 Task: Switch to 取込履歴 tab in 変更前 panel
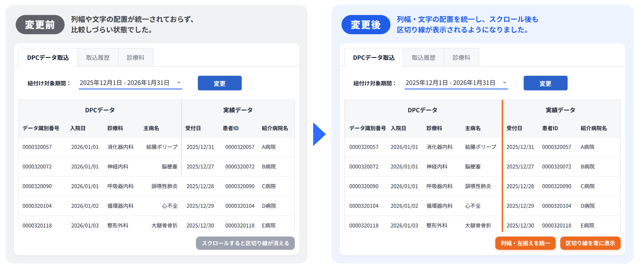point(98,58)
